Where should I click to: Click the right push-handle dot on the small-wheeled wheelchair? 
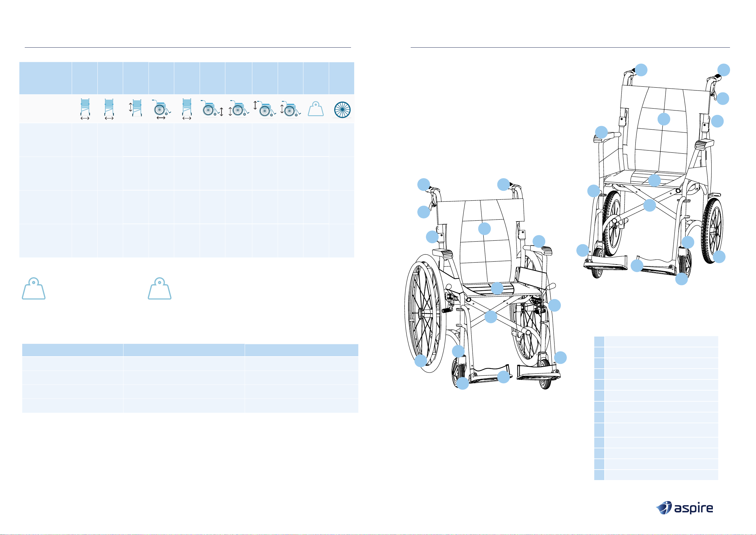click(x=724, y=70)
